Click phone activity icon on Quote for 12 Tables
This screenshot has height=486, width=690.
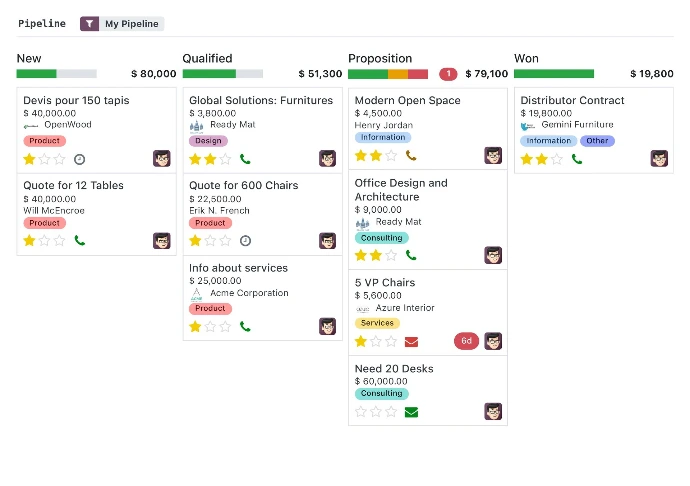(x=80, y=241)
